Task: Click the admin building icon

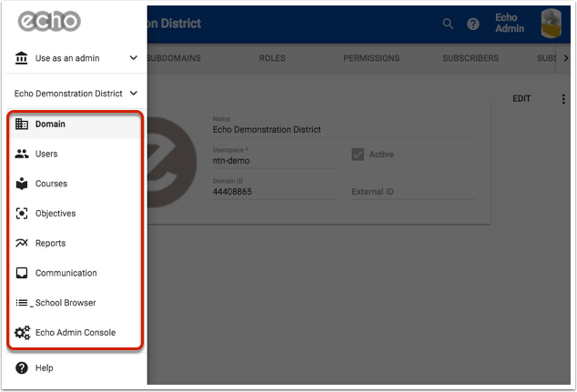Action: (21, 58)
